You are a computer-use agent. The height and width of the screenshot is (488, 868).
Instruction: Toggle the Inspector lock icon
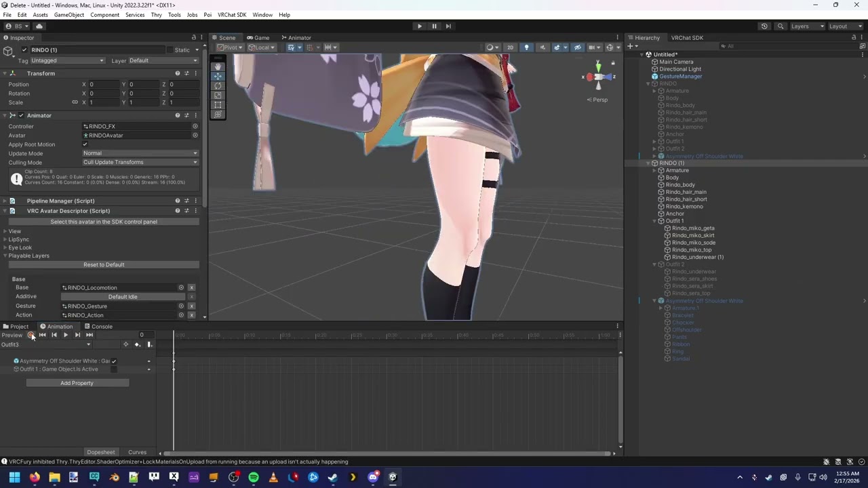click(194, 38)
